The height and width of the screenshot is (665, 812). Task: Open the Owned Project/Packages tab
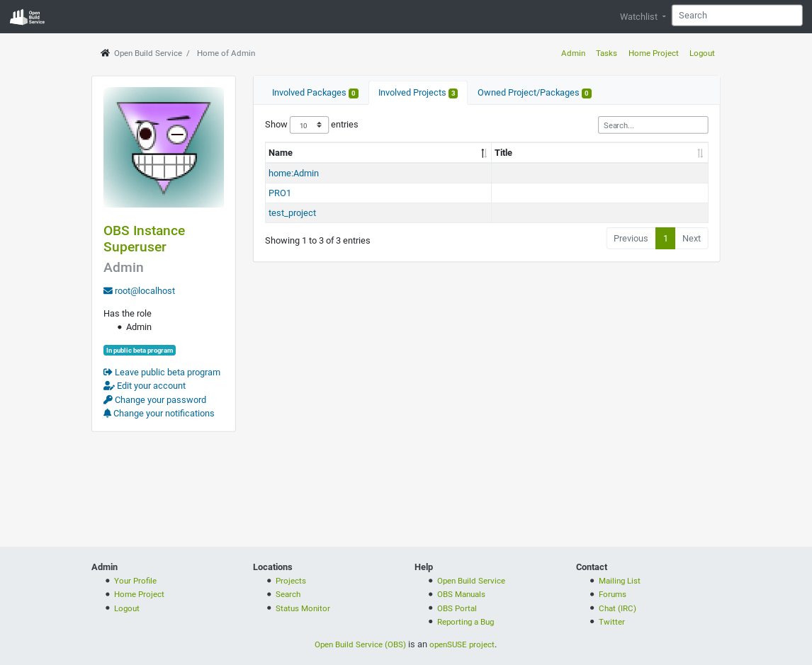point(534,92)
